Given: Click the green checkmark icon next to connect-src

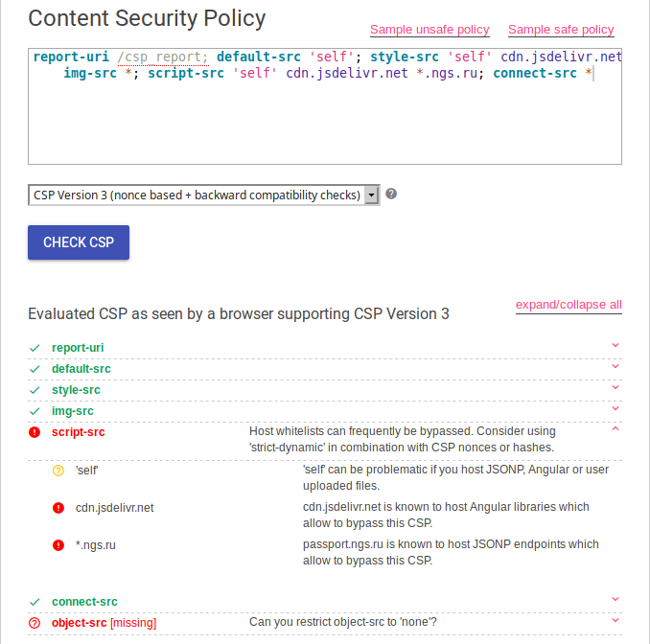Looking at the screenshot, I should [35, 602].
